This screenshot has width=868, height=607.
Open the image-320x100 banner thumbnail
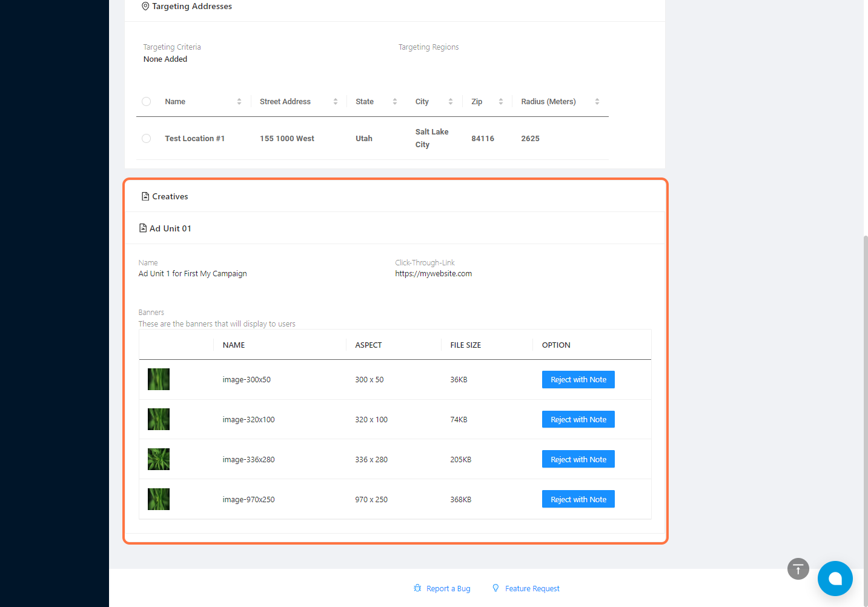tap(159, 419)
